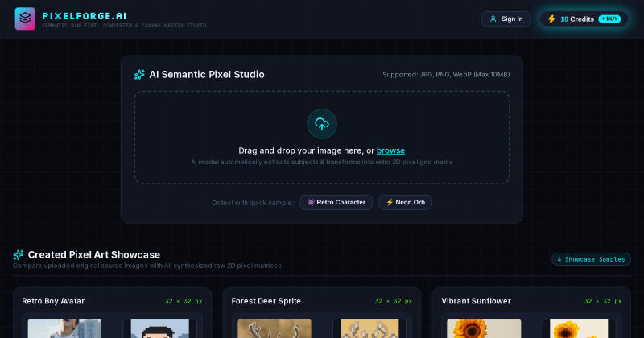
Task: Click the user icon in Sign In
Action: 493,19
